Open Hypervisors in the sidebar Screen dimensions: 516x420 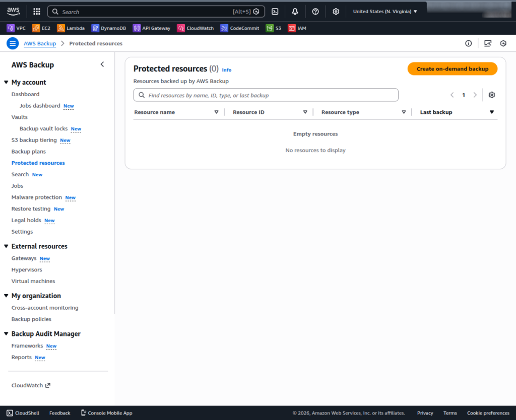pos(27,270)
